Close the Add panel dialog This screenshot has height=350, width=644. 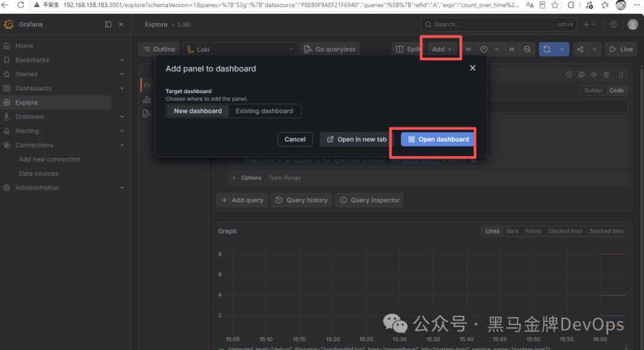click(x=473, y=68)
